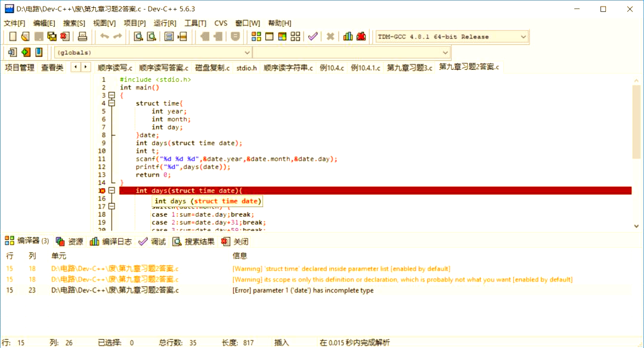This screenshot has height=348, width=644.
Task: Click the Compile icon with four colored squares
Action: (256, 36)
